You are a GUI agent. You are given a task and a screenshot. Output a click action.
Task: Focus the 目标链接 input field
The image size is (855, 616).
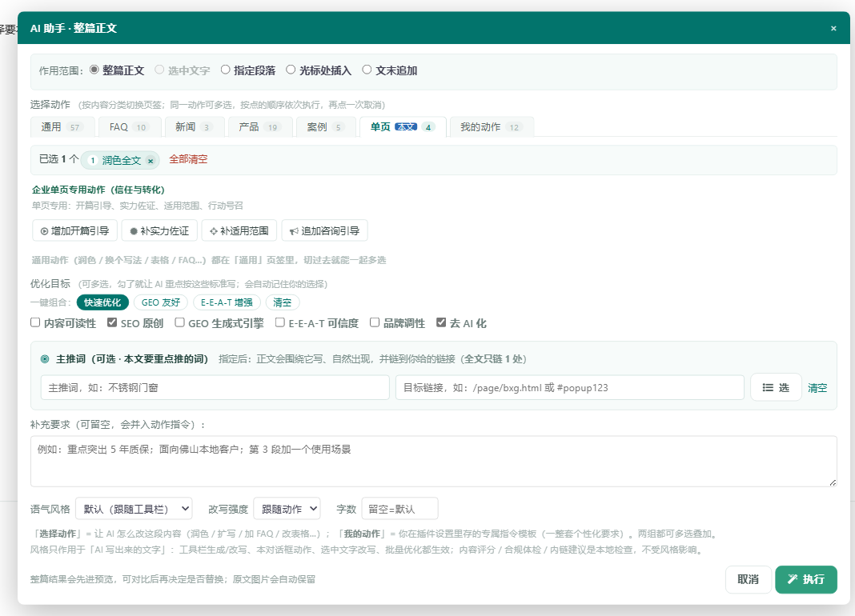coord(570,387)
